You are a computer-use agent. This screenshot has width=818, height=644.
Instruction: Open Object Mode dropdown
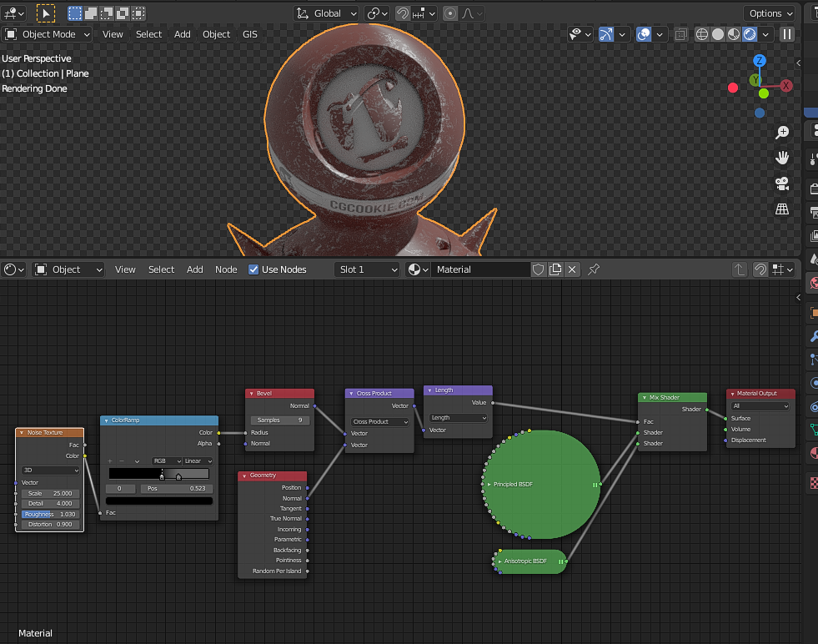(48, 34)
